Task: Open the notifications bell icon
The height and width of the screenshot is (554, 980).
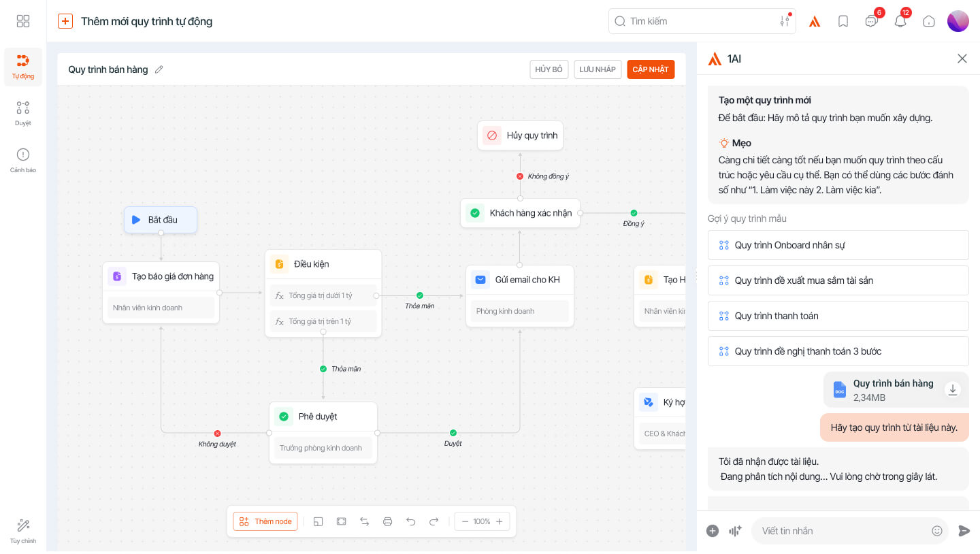Action: tap(900, 21)
